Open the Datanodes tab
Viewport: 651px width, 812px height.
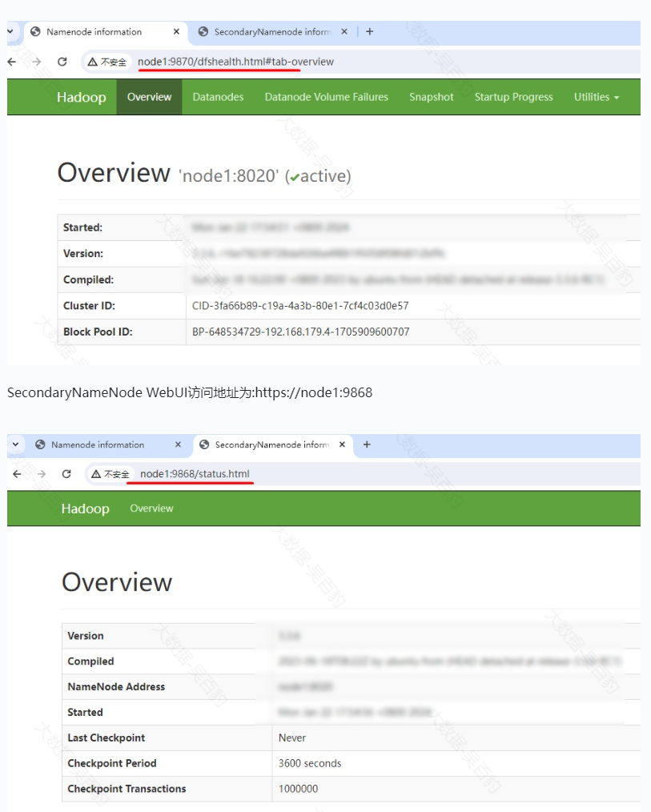(218, 97)
